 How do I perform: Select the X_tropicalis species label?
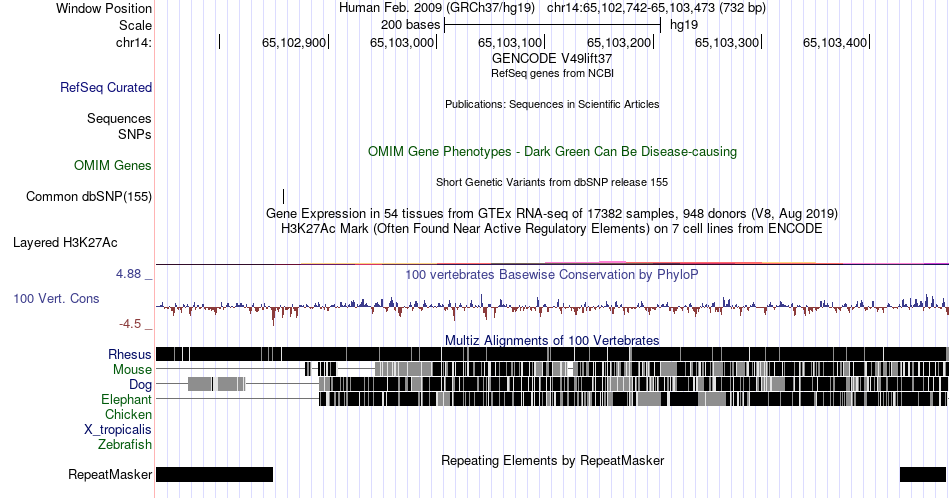click(x=118, y=430)
